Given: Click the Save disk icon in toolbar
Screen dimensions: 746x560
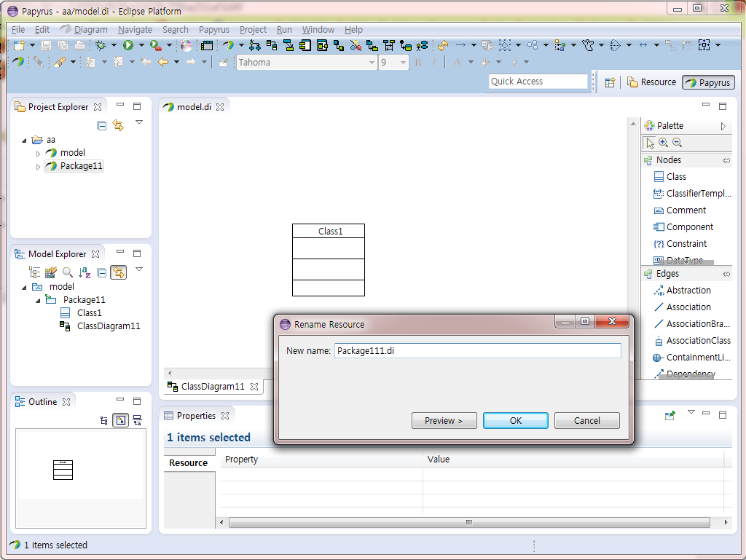Looking at the screenshot, I should (x=46, y=45).
